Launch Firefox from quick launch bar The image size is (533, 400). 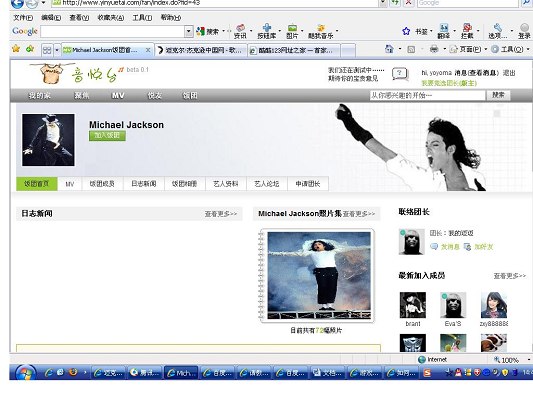click(73, 372)
